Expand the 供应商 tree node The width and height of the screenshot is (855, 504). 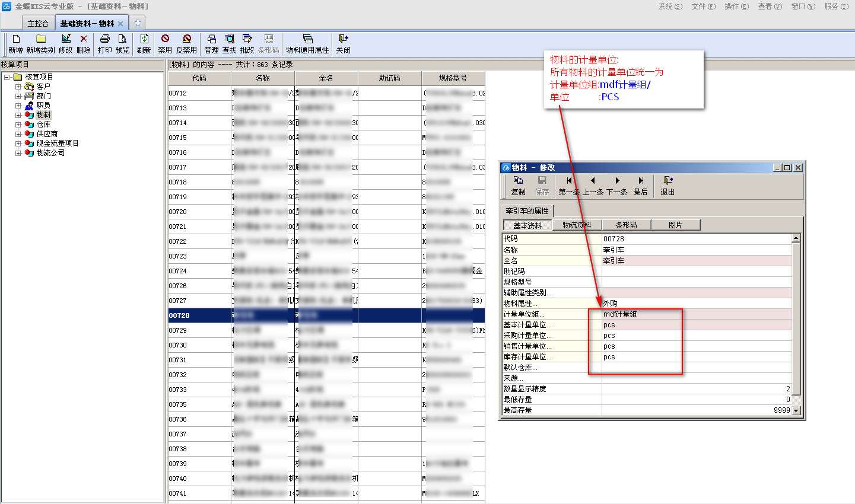pos(18,134)
